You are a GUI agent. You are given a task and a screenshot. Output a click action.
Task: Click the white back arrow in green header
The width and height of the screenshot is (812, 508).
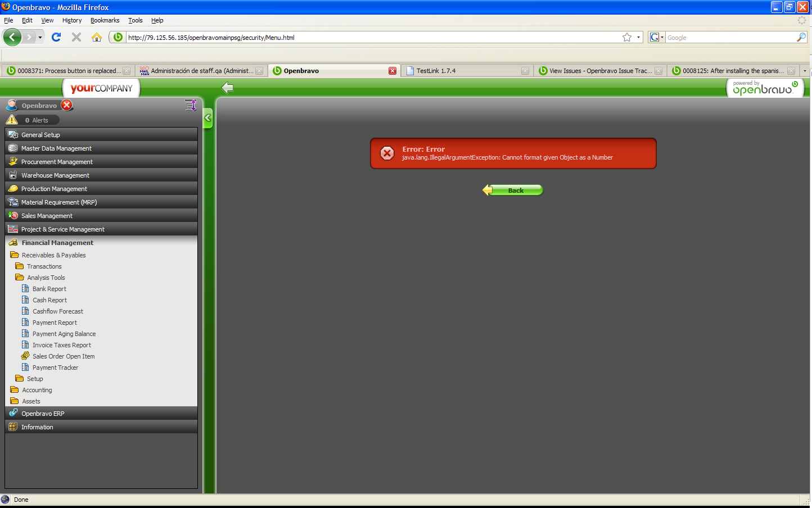coord(228,88)
